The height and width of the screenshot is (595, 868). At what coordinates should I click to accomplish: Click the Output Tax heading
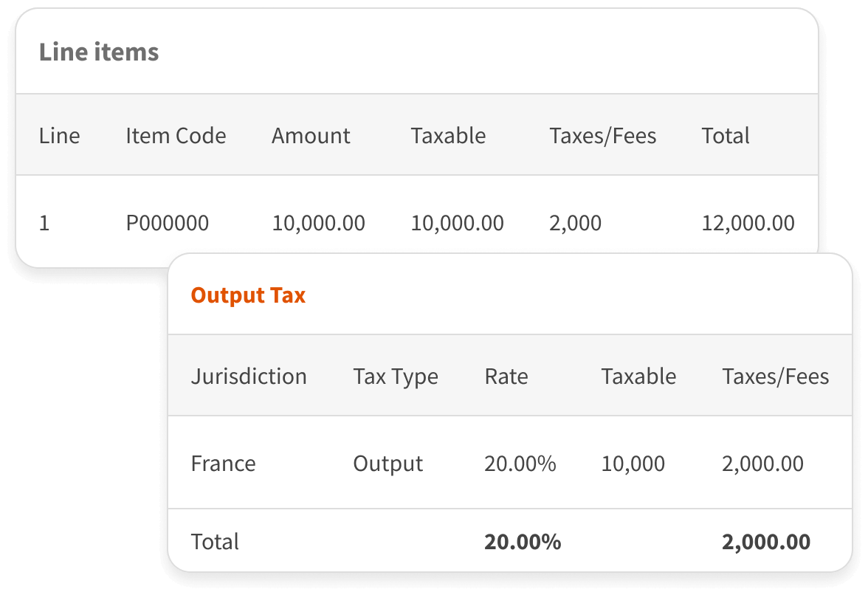(248, 295)
